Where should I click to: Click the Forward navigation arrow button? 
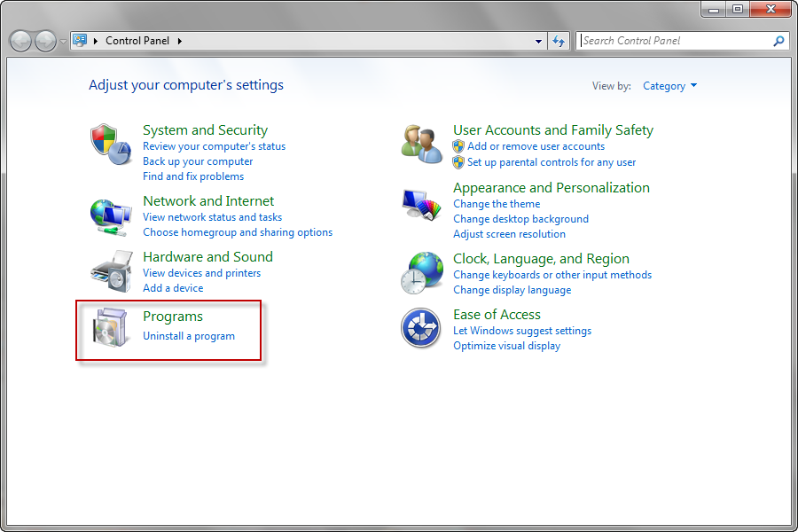pos(45,42)
